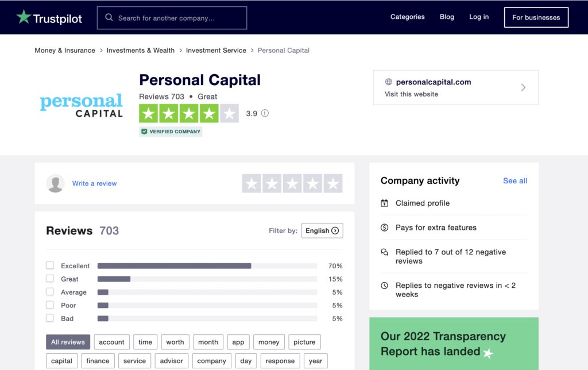The image size is (588, 370).
Task: Click the green verified checkmark badge icon
Action: [144, 132]
